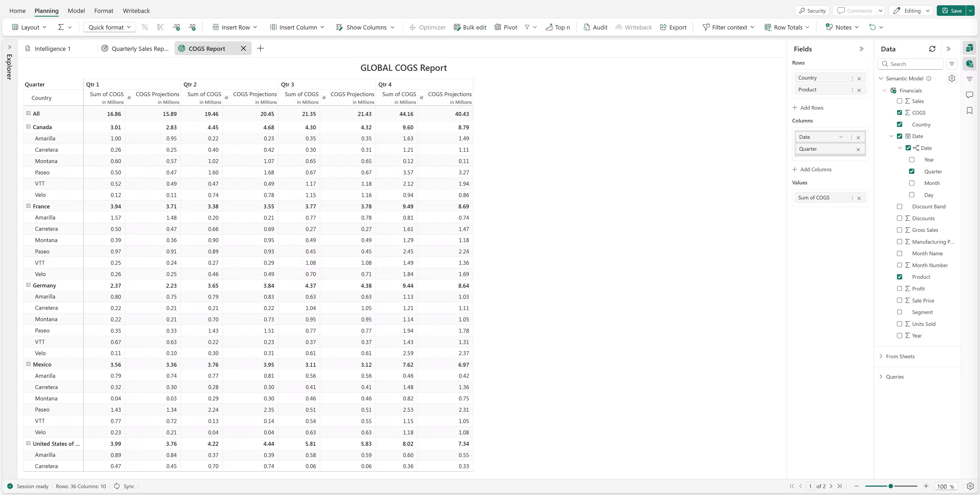
Task: Collapse the Canada row group
Action: [28, 127]
